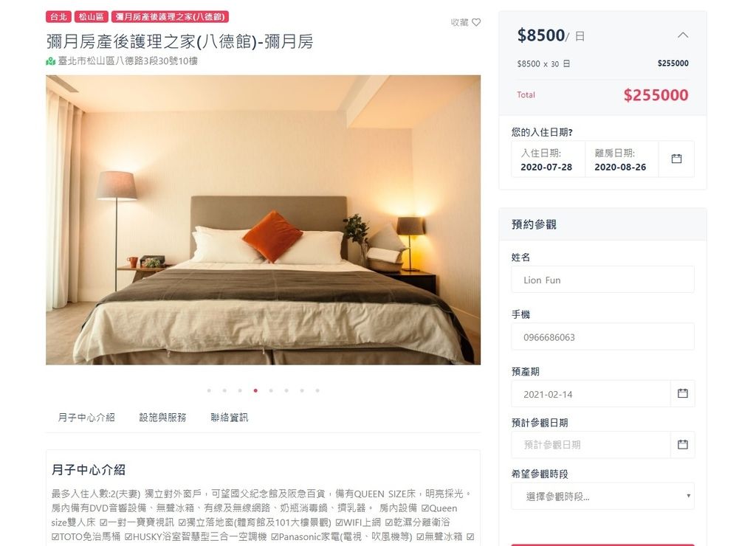Click the green map marker address icon
This screenshot has width=756, height=546.
pos(50,61)
